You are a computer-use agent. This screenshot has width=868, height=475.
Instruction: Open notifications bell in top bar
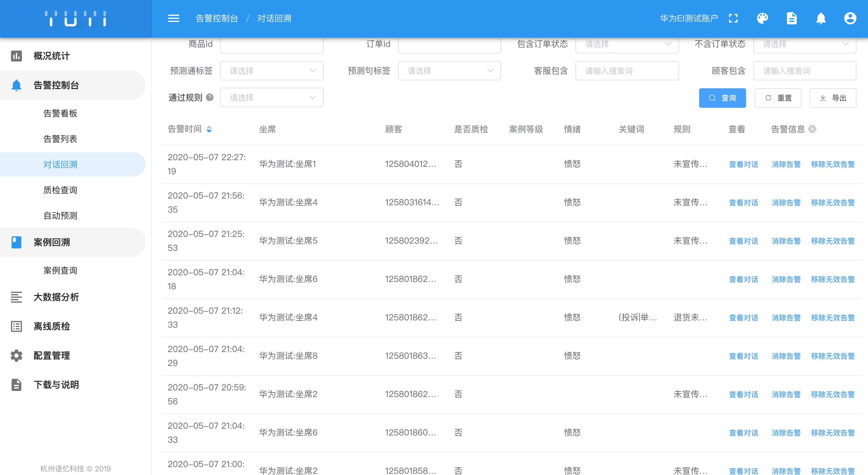click(821, 19)
